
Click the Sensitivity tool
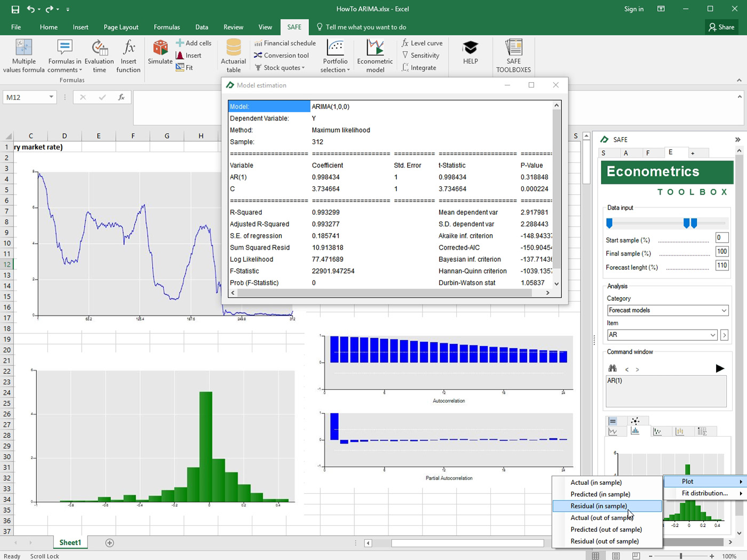420,55
